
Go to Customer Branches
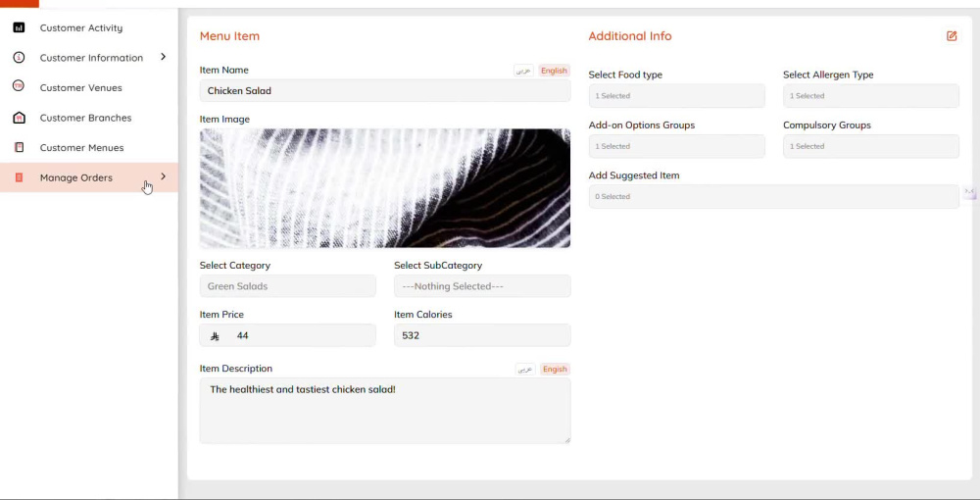coord(85,118)
